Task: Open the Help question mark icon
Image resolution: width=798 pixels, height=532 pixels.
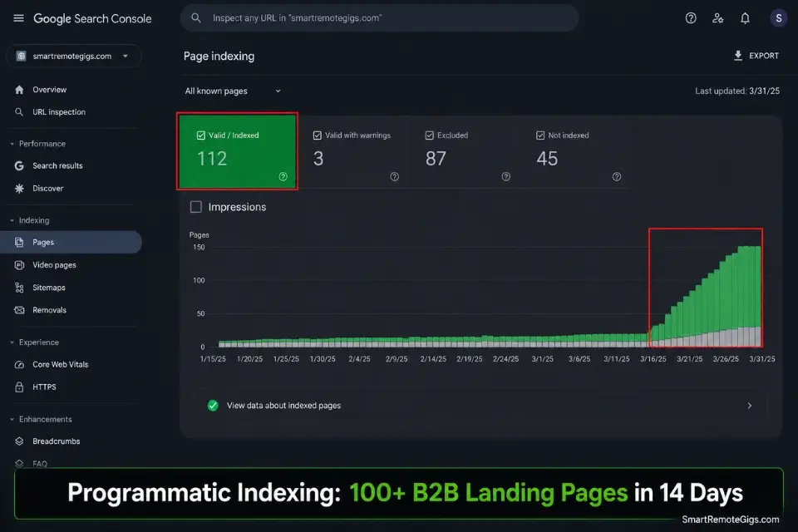Action: click(x=691, y=18)
